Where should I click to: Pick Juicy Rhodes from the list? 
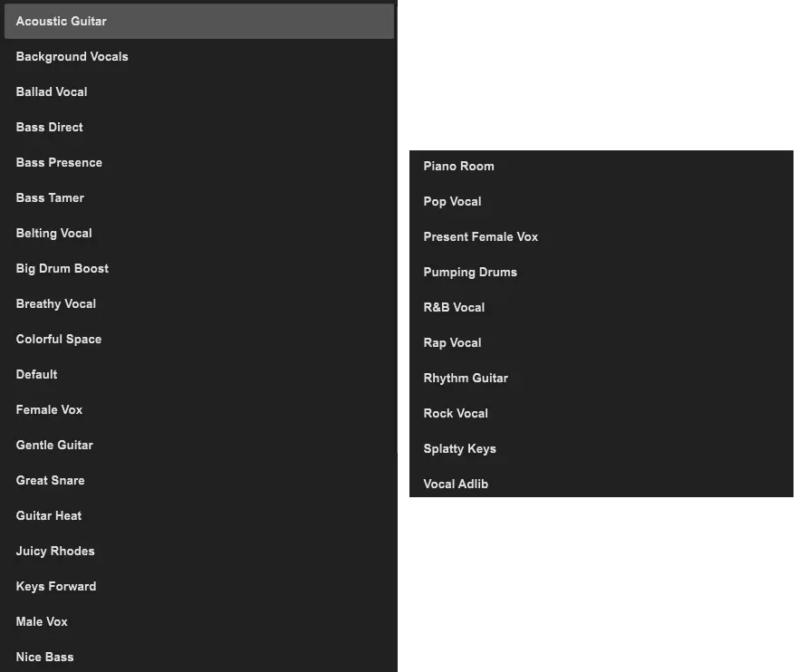[x=54, y=551]
